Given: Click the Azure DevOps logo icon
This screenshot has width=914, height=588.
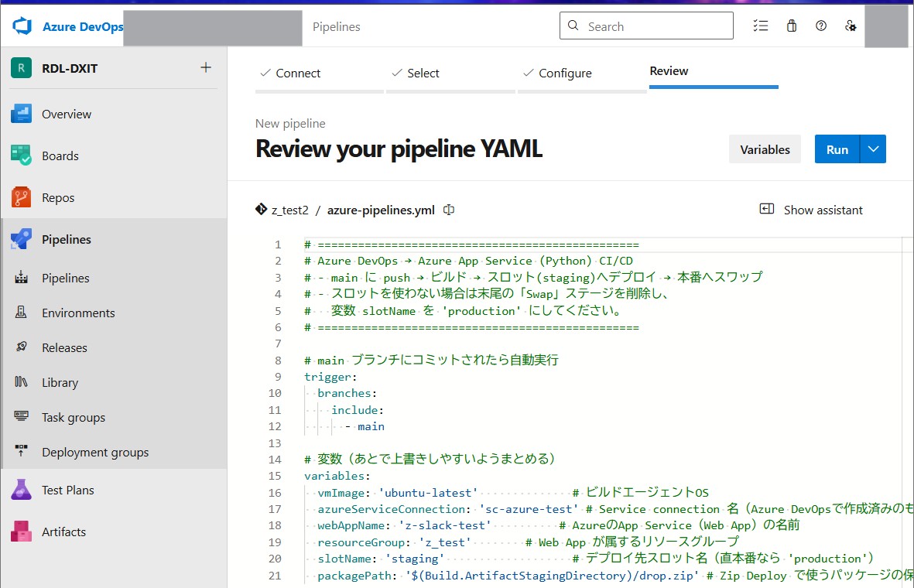Looking at the screenshot, I should click(x=22, y=26).
